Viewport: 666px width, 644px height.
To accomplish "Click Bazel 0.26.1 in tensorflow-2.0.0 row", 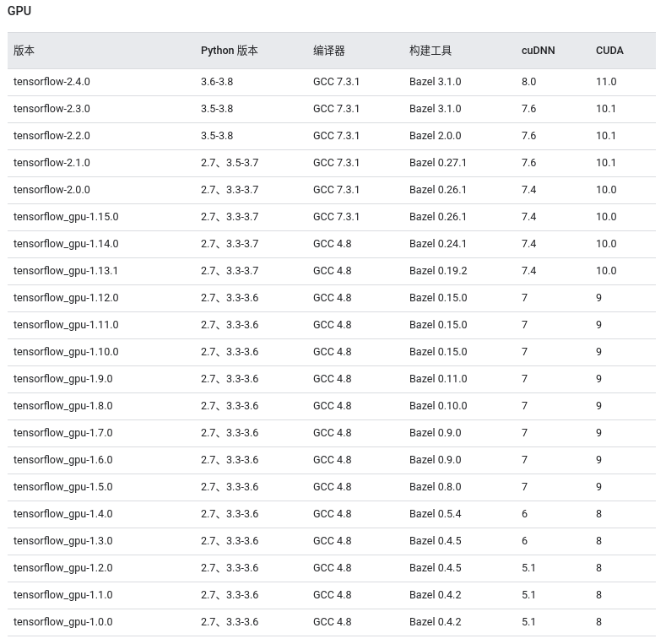I will click(x=438, y=190).
